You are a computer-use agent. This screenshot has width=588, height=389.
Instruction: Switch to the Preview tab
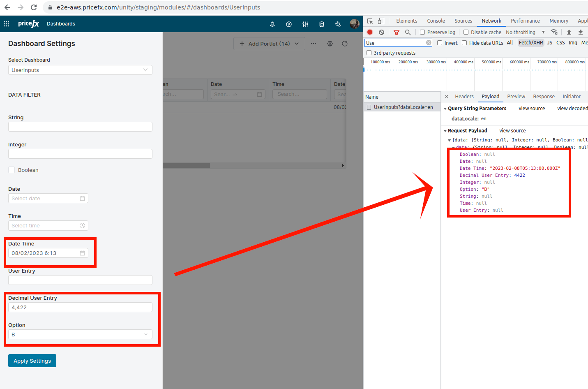pyautogui.click(x=516, y=97)
